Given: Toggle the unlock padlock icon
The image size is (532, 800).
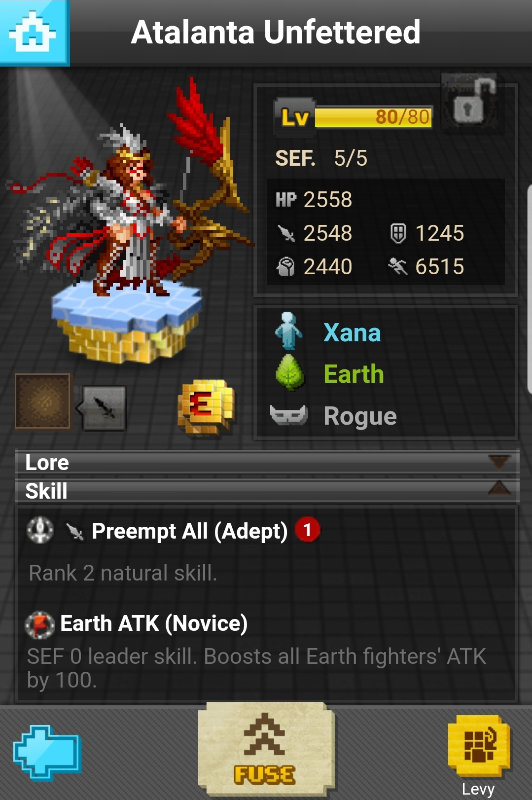Looking at the screenshot, I should [x=472, y=103].
